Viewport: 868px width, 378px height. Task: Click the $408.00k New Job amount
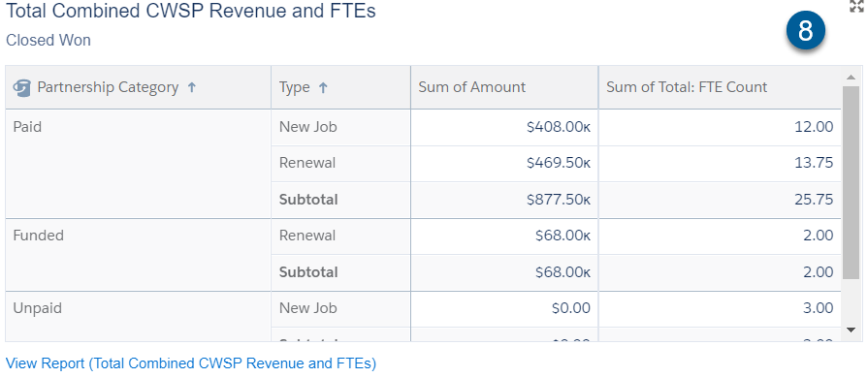pos(559,127)
